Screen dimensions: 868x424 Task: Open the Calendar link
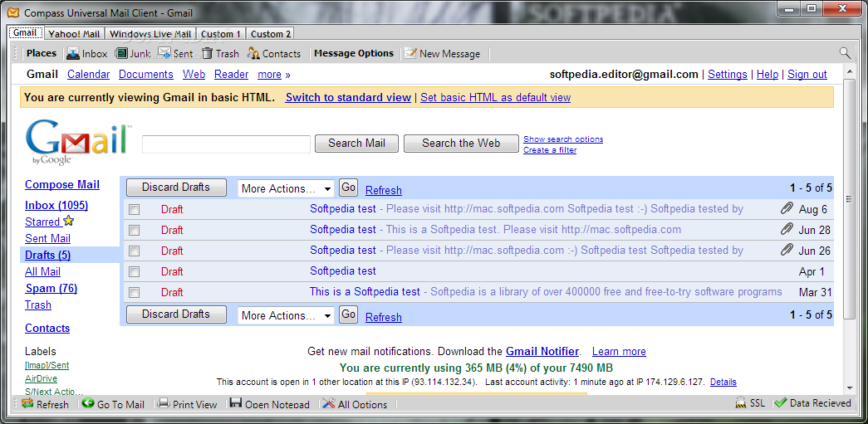[89, 74]
